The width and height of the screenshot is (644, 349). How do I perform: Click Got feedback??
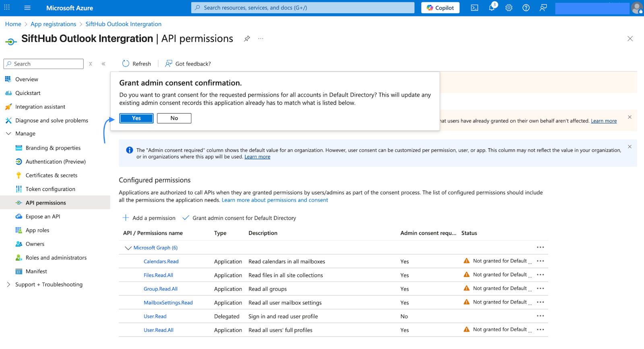tap(188, 64)
